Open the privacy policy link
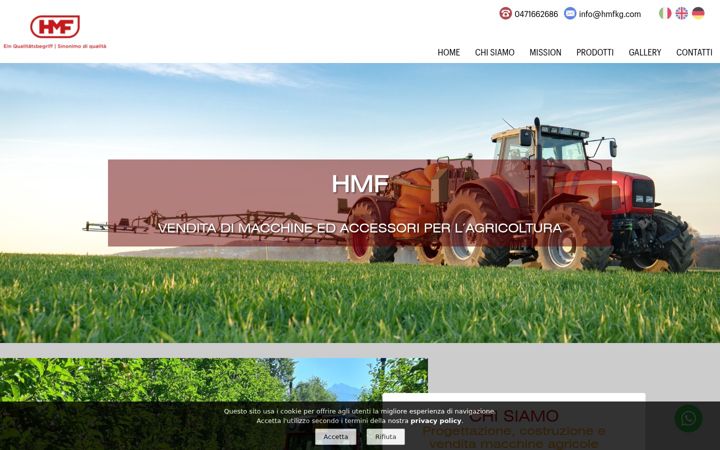The height and width of the screenshot is (450, 720). pyautogui.click(x=436, y=421)
